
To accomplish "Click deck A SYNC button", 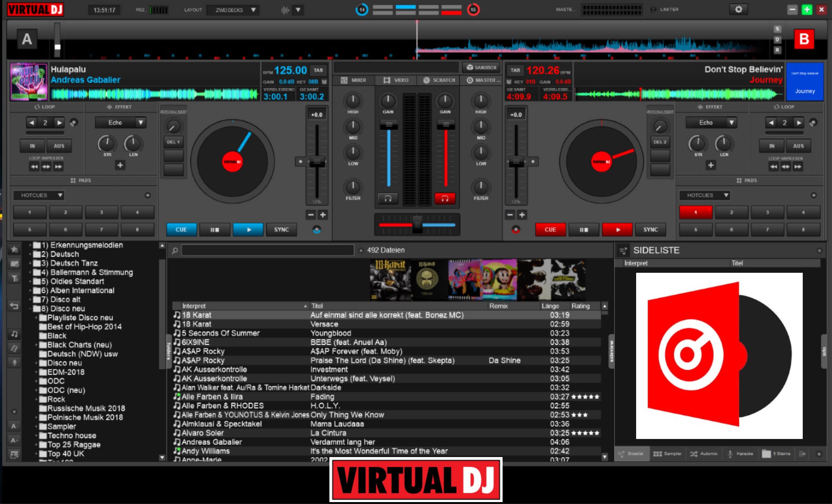I will [x=281, y=230].
